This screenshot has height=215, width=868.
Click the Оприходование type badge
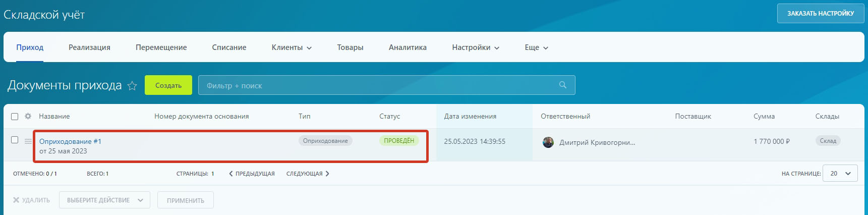click(325, 141)
